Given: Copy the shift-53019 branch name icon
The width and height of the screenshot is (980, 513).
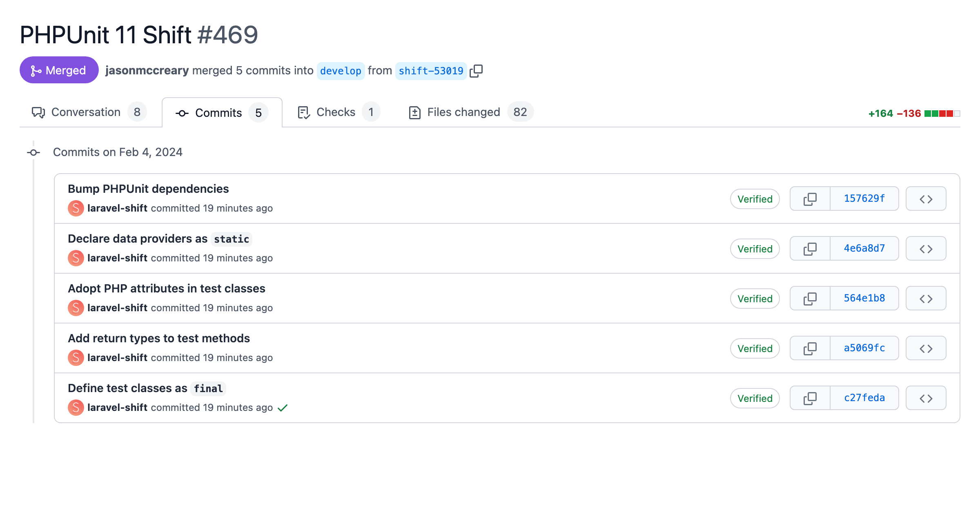Looking at the screenshot, I should point(476,71).
